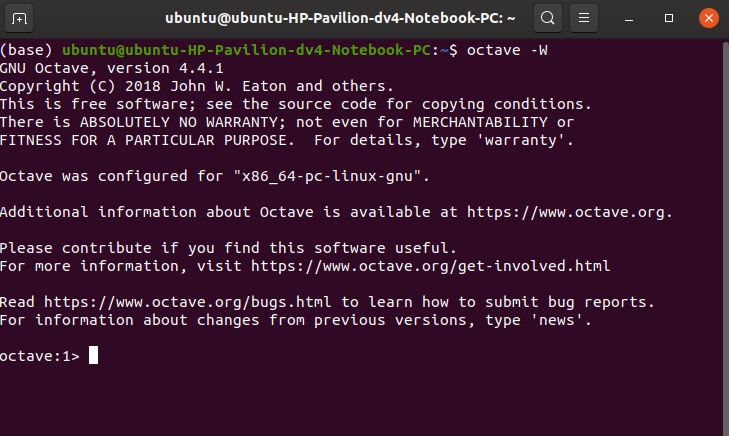
Task: Click the '(base)' environment label
Action: coord(27,50)
